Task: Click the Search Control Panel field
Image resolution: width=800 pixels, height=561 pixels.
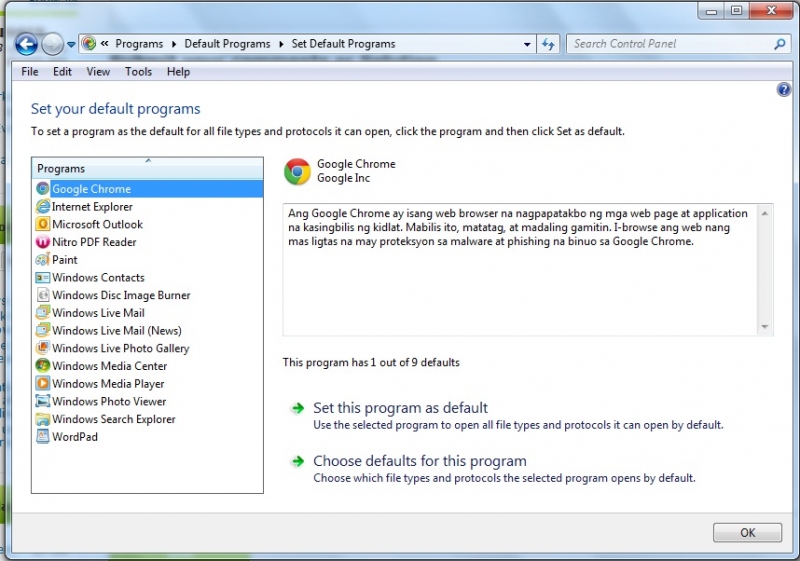Action: pos(670,44)
